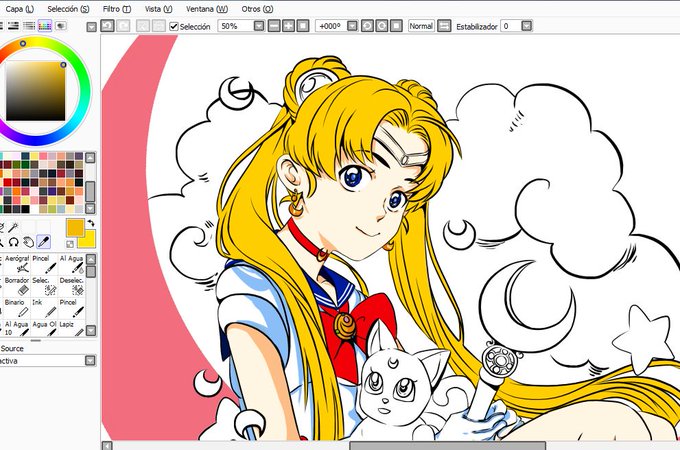The height and width of the screenshot is (450, 680).
Task: Select the hand pan tool
Action: (29, 242)
